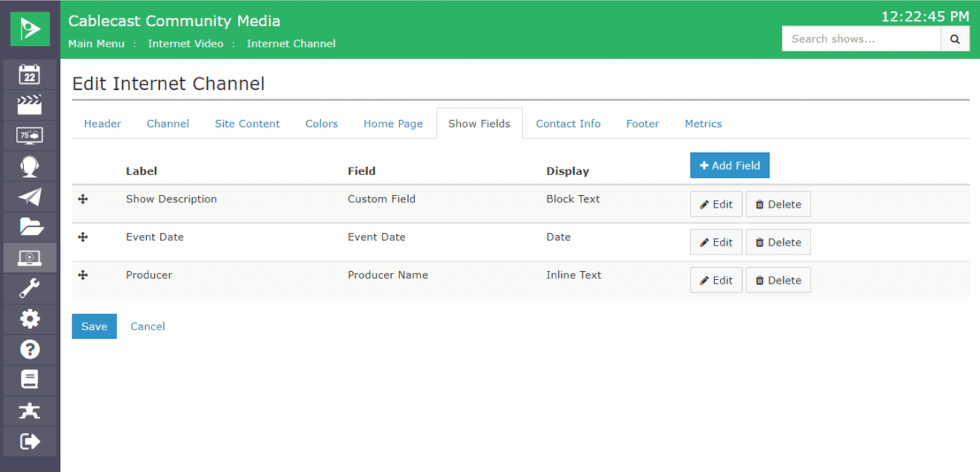Switch to the Metrics tab
This screenshot has width=980, height=472.
click(x=704, y=124)
